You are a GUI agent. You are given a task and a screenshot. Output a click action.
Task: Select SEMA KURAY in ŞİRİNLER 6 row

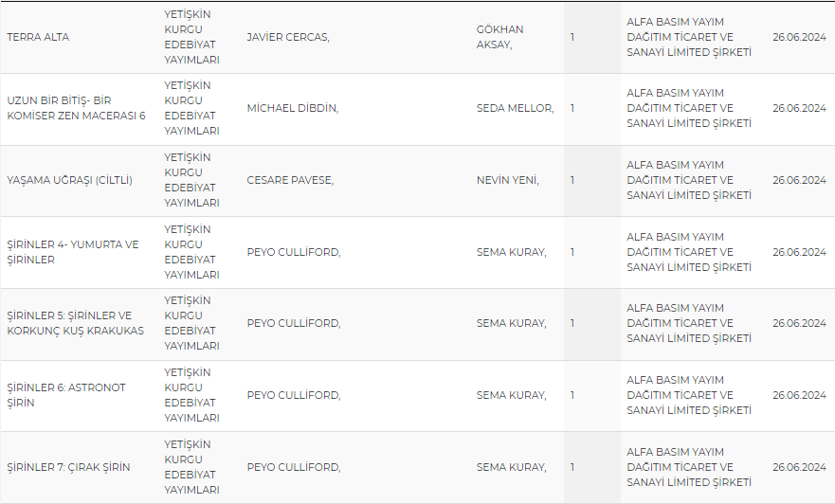(511, 395)
